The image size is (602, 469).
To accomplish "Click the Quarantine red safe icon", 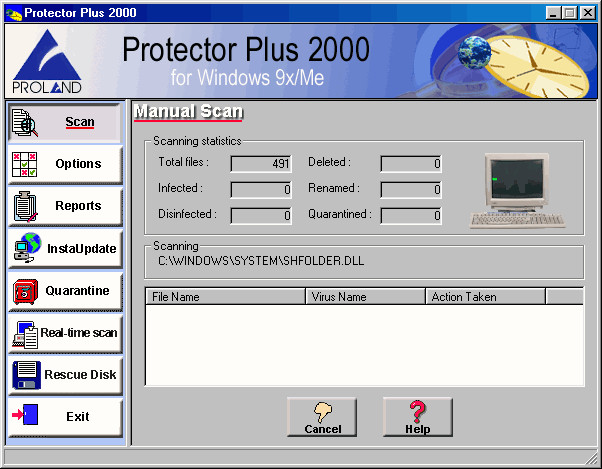I will pyautogui.click(x=25, y=292).
